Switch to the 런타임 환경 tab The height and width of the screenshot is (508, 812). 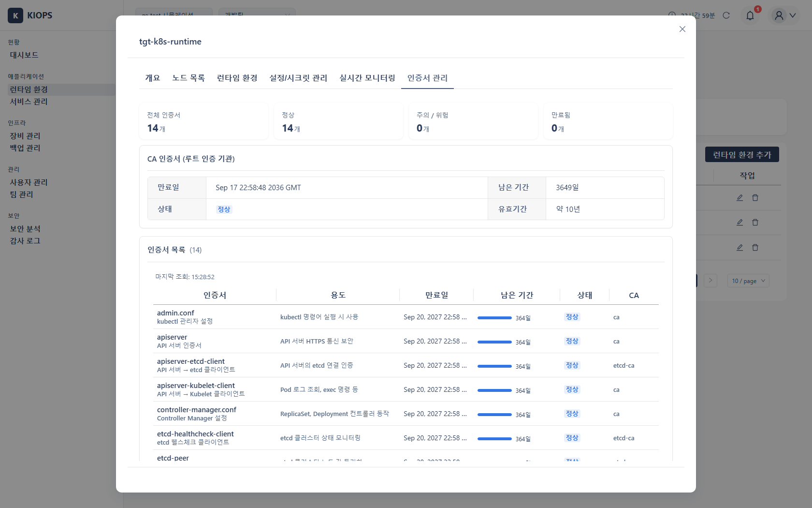[237, 78]
